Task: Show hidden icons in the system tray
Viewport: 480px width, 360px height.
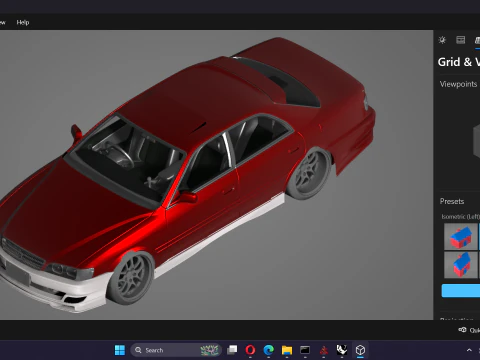Action: (469, 350)
